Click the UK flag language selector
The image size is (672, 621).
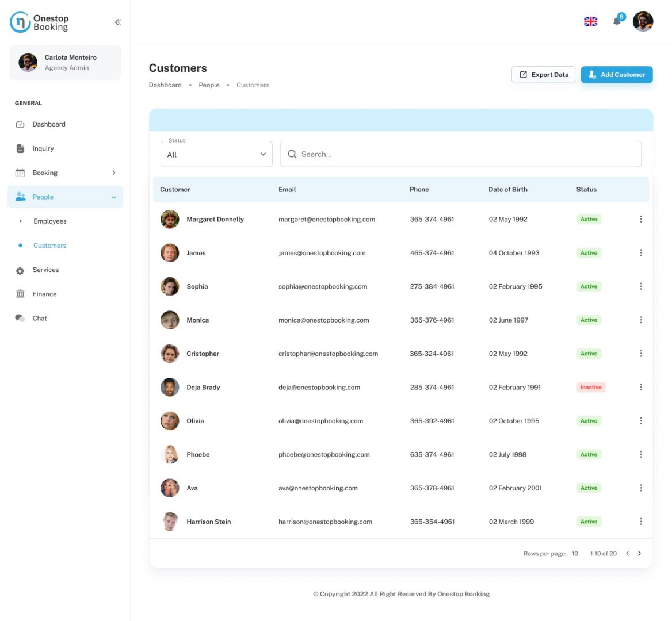coord(590,21)
